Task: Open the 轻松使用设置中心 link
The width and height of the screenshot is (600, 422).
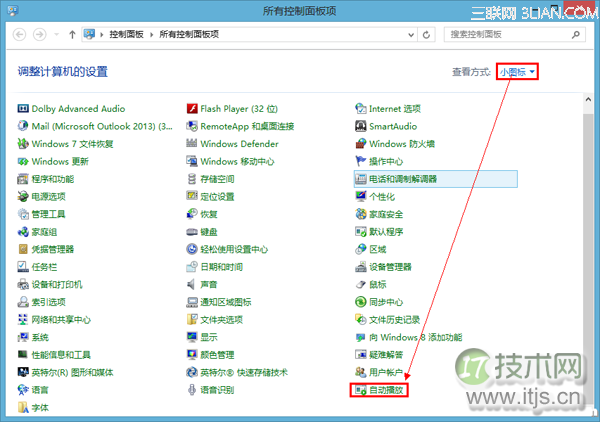Action: tap(234, 249)
